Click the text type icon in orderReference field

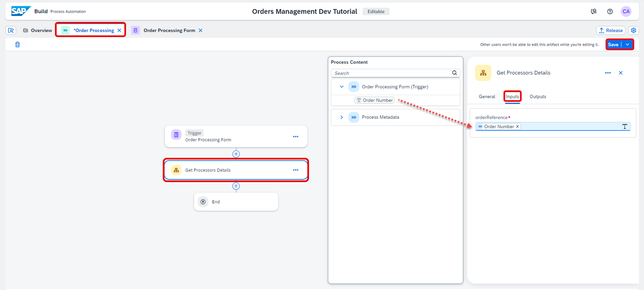click(x=625, y=127)
